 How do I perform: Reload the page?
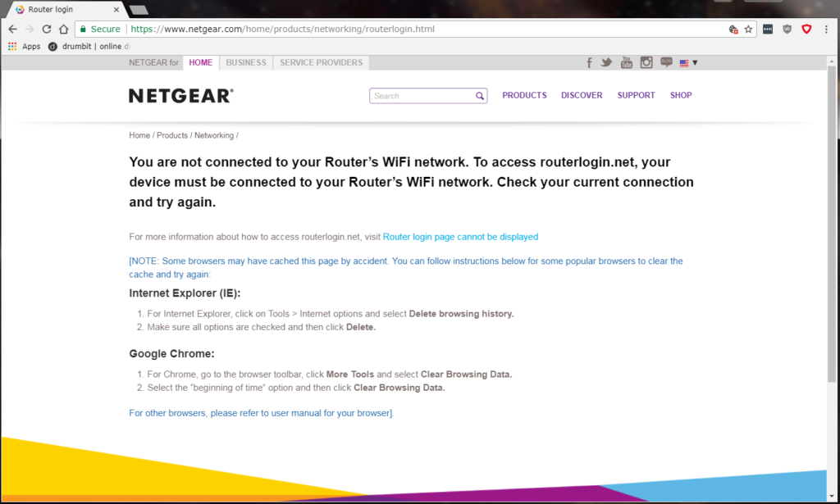[47, 29]
